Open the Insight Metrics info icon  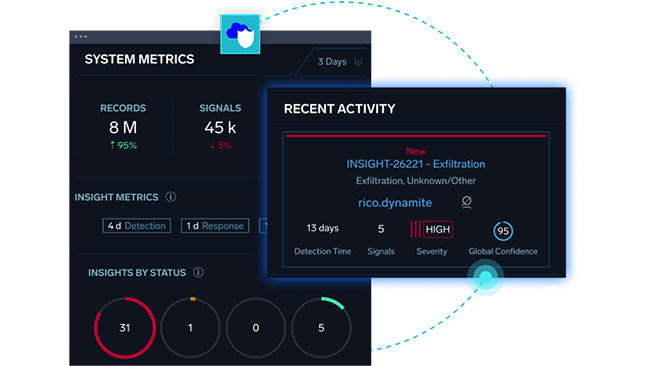pos(170,197)
